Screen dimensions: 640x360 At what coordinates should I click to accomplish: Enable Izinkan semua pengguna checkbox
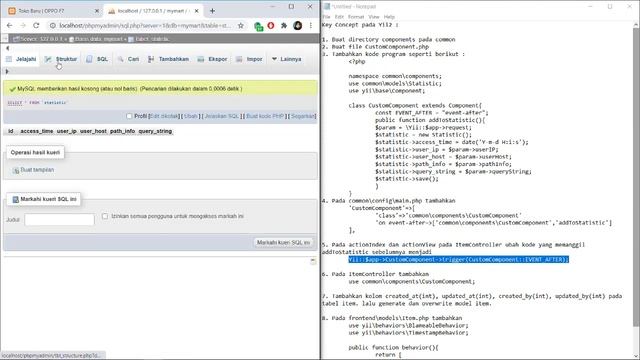tap(105, 216)
